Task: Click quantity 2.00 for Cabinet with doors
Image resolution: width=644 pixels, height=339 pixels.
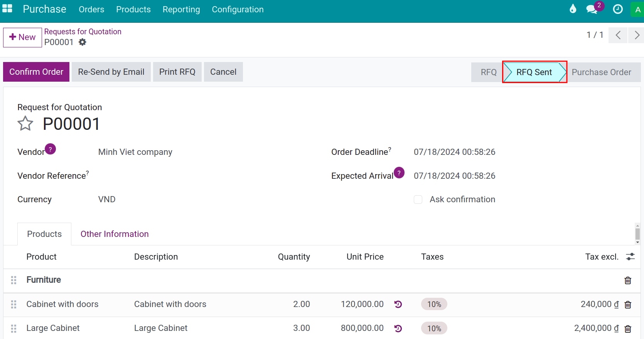Action: [x=302, y=304]
